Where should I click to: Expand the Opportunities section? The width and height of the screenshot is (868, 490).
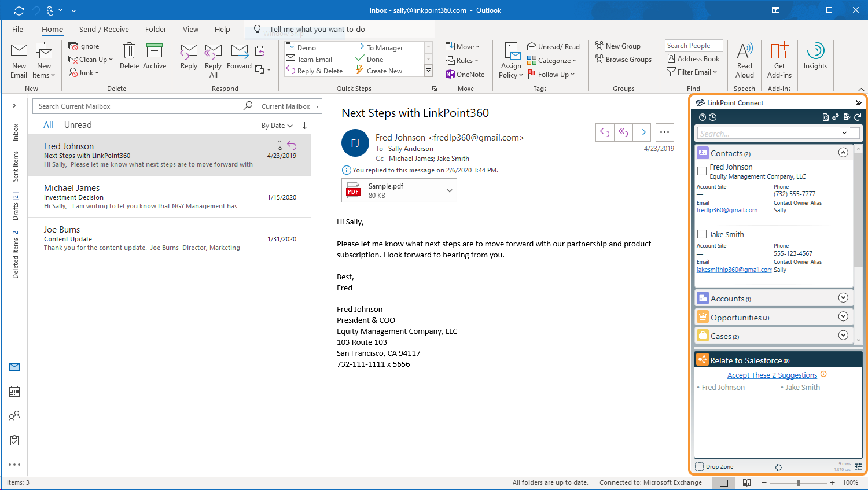tap(843, 316)
